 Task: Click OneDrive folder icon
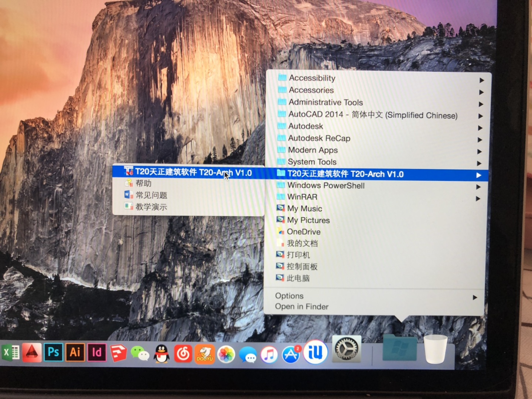(x=280, y=231)
